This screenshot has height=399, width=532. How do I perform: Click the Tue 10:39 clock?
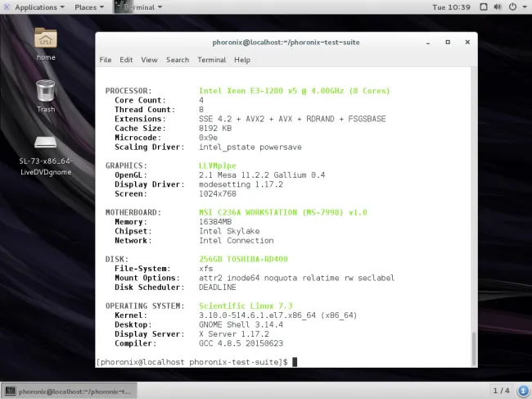pos(451,7)
